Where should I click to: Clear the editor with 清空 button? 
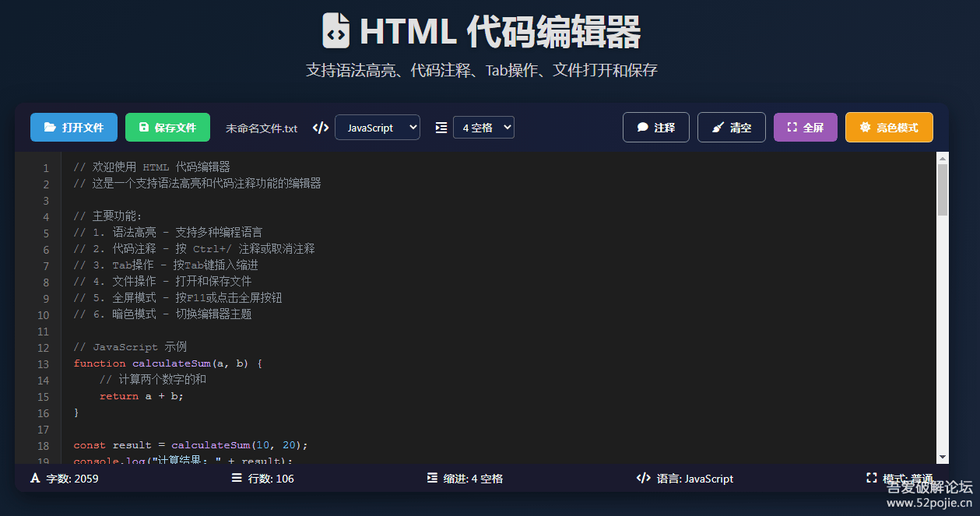[732, 128]
